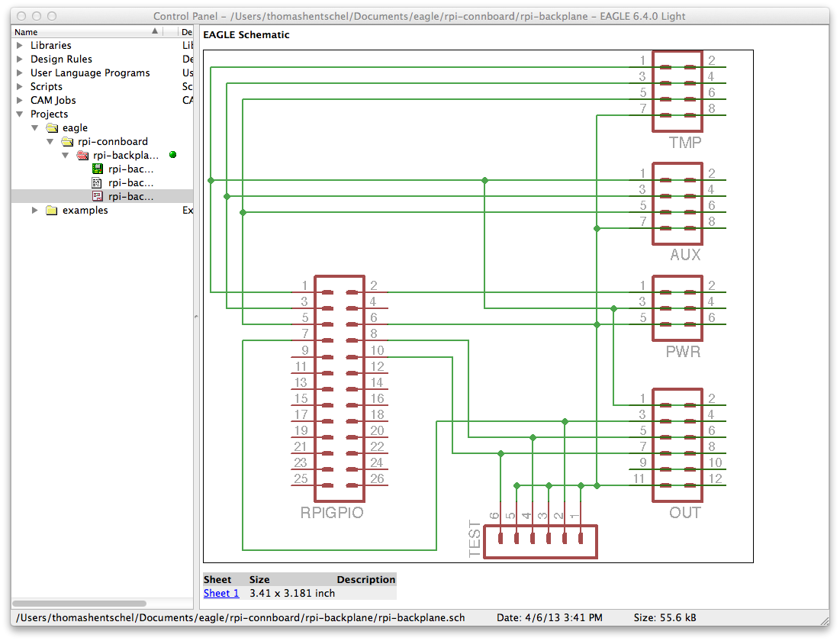The image size is (840, 641).
Task: Click the rpi-backpla... project icon
Action: coord(82,156)
